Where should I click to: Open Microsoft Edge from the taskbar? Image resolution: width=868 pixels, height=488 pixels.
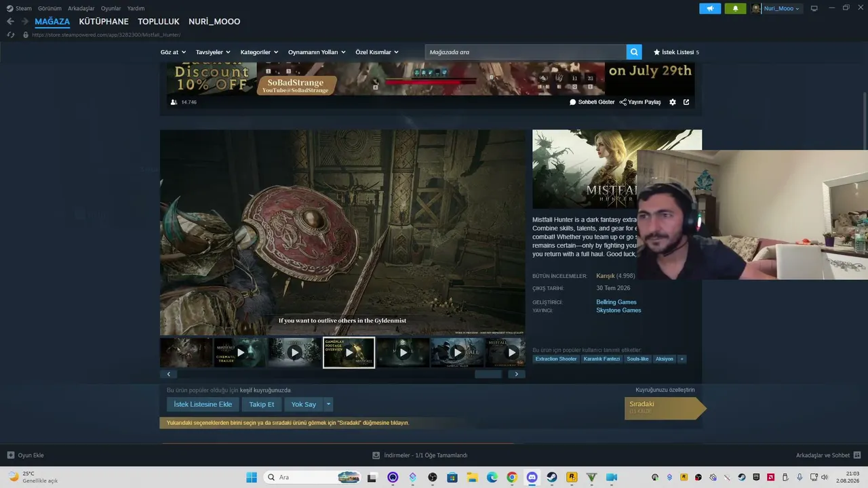click(492, 477)
